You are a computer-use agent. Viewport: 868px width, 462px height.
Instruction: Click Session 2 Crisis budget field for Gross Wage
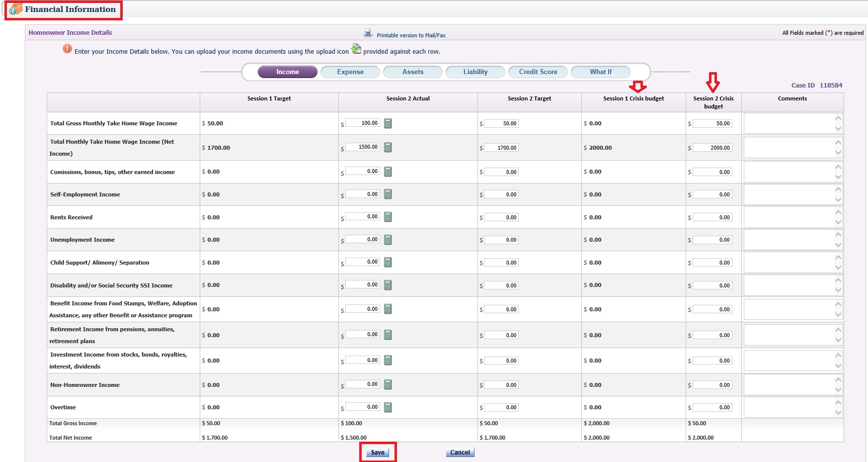tap(712, 123)
